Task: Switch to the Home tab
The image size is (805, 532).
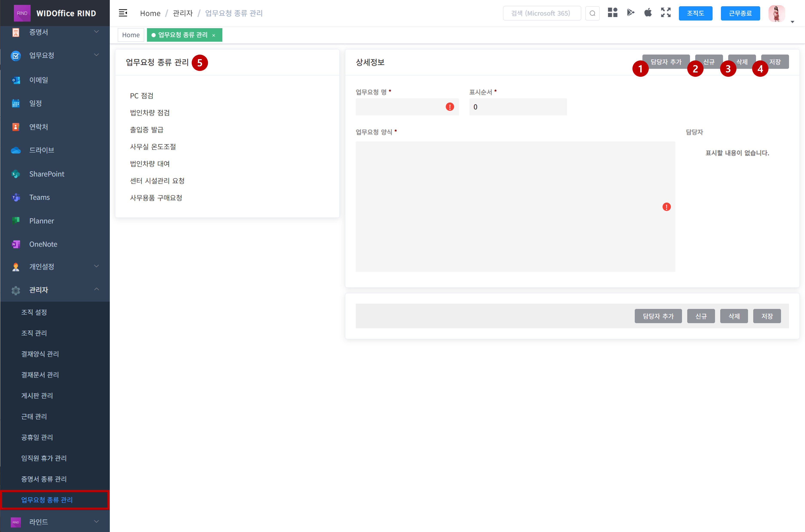Action: [x=131, y=35]
